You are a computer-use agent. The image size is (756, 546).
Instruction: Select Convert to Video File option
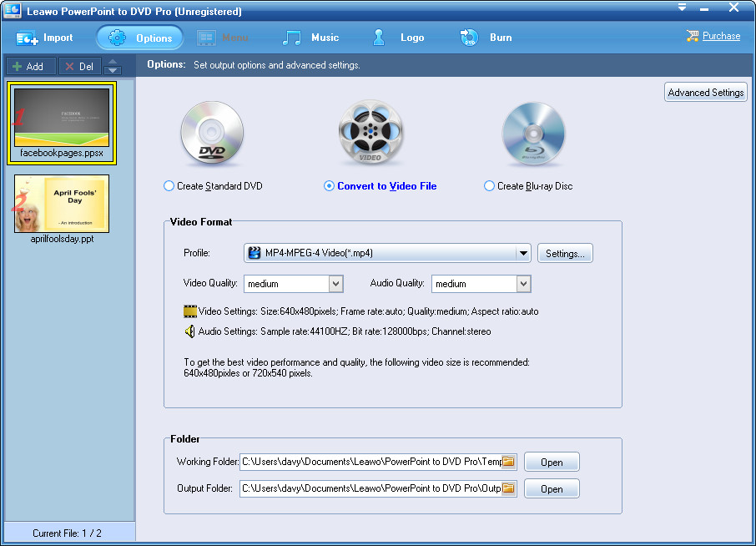[330, 186]
